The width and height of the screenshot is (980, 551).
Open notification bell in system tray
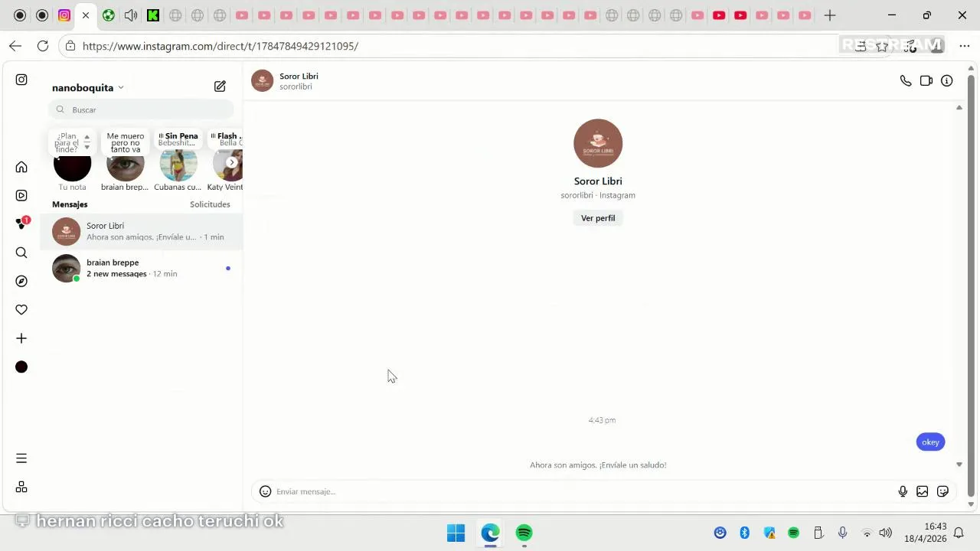(x=959, y=533)
